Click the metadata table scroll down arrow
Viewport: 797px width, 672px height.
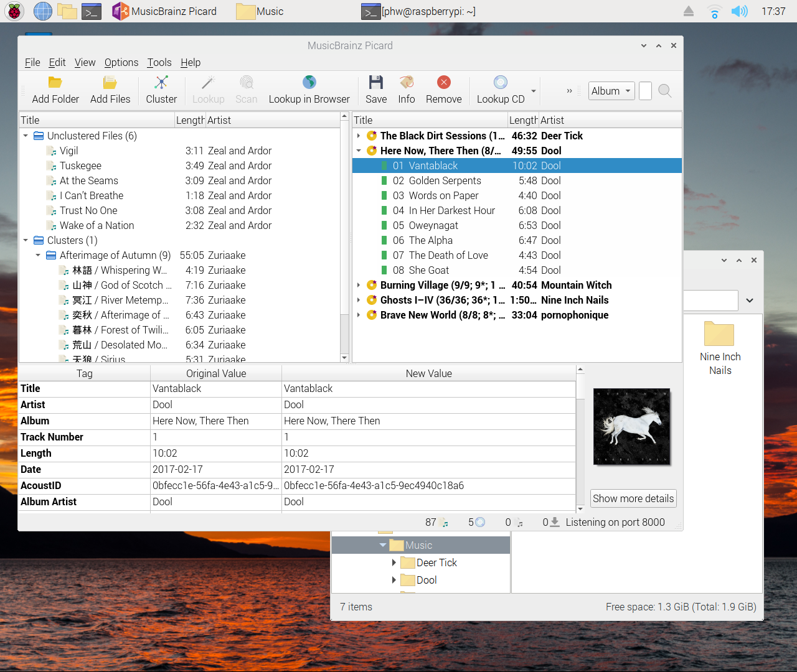[x=580, y=509]
